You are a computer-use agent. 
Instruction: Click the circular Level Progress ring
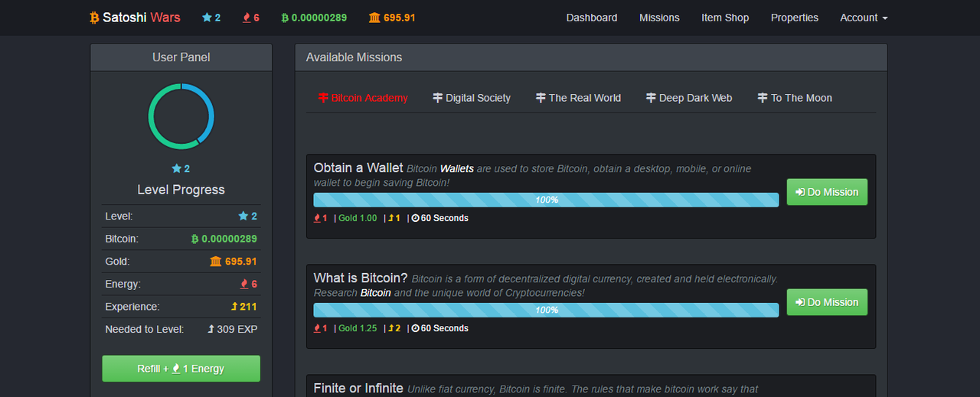tap(181, 117)
